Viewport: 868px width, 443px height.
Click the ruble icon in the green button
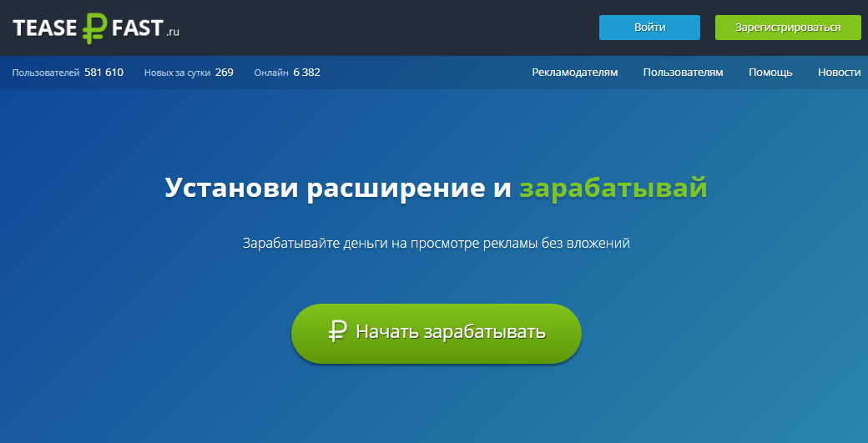coord(337,331)
